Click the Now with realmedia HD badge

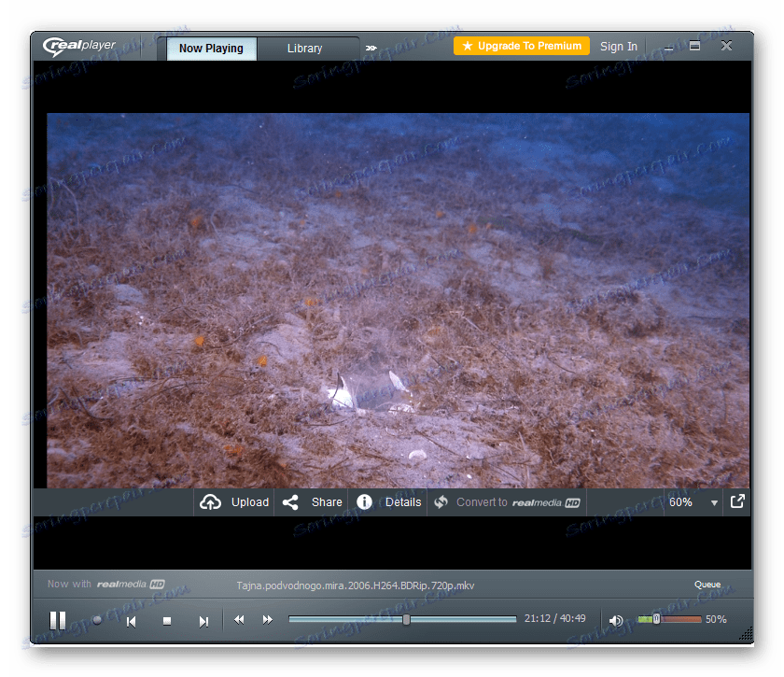pyautogui.click(x=106, y=584)
